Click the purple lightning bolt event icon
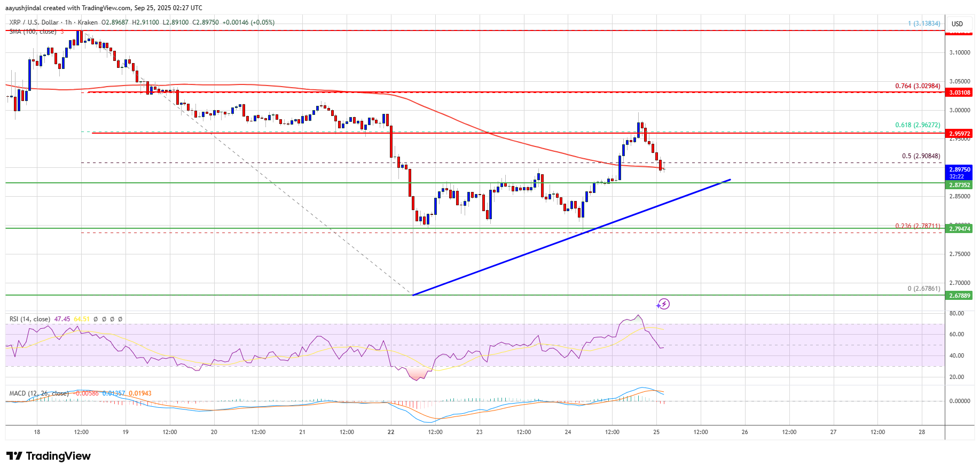 click(x=663, y=304)
